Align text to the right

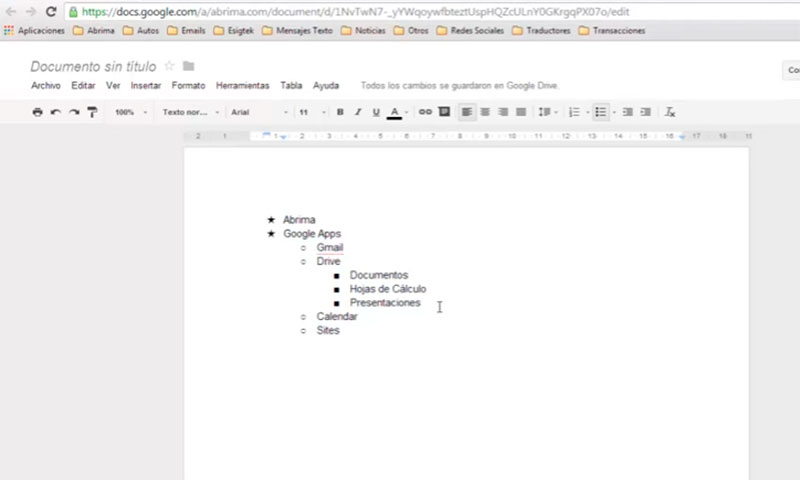point(503,112)
